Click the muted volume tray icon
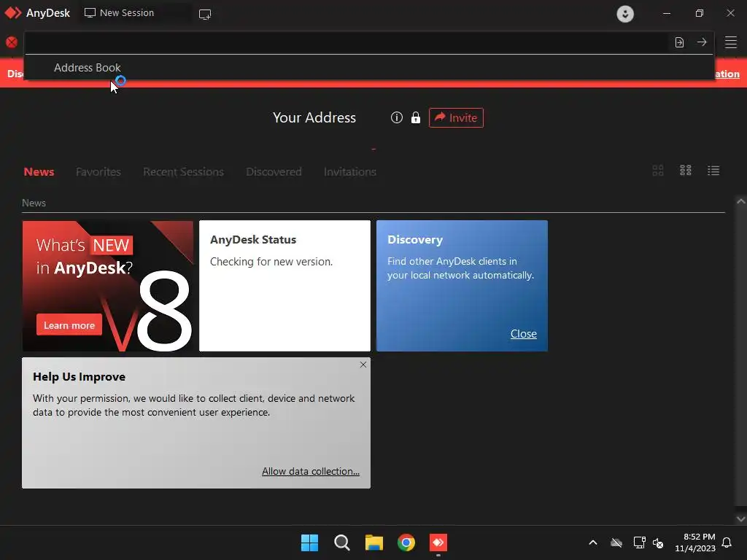Screen dimensions: 747x560 [658, 542]
